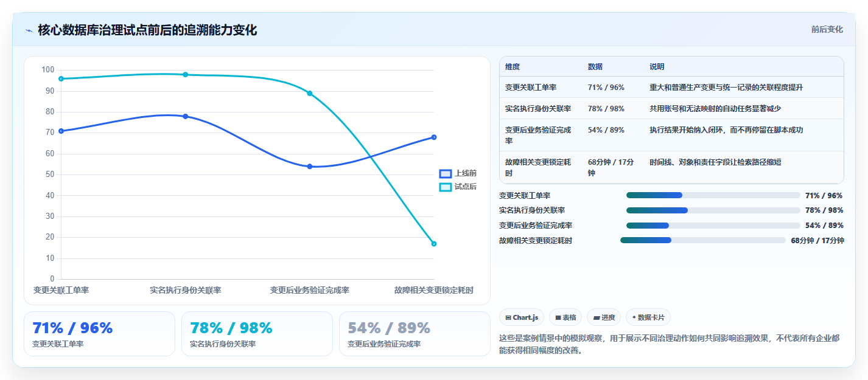Screen dimensions: 868x380
Task: Click the 上线前 data point at 71
Action: point(61,131)
